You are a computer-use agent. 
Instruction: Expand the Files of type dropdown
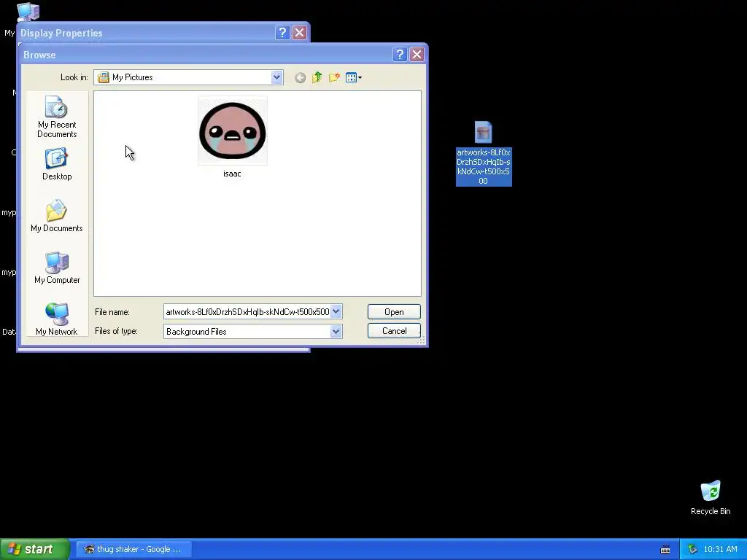pos(336,332)
